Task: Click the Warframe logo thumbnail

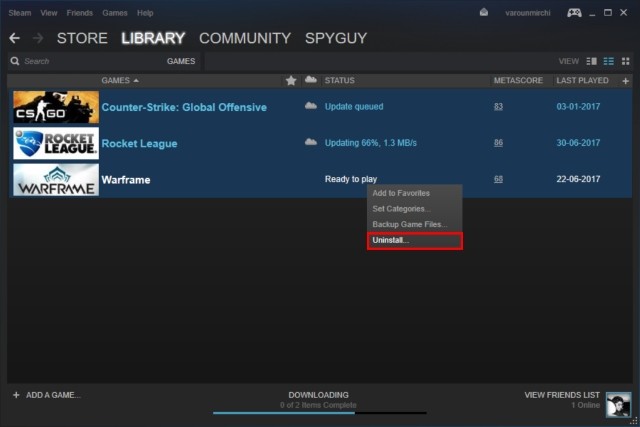Action: tap(56, 180)
